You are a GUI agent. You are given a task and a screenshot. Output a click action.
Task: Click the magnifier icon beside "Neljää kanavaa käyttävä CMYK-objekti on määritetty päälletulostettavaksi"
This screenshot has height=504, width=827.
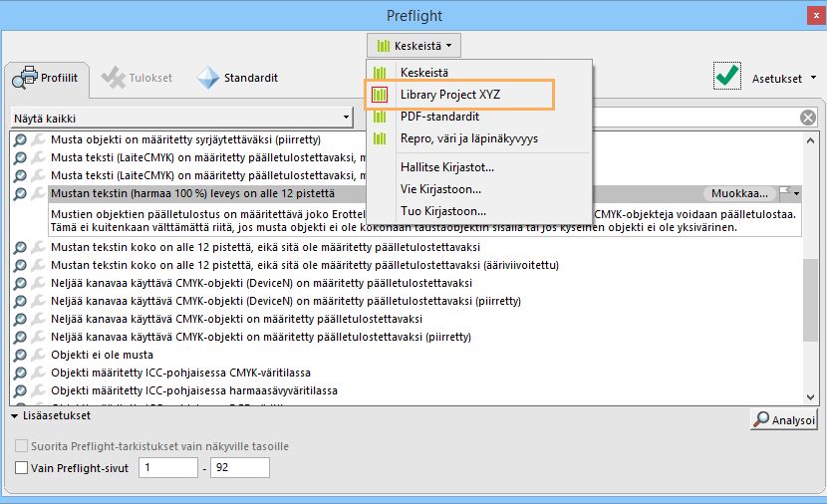(20, 319)
